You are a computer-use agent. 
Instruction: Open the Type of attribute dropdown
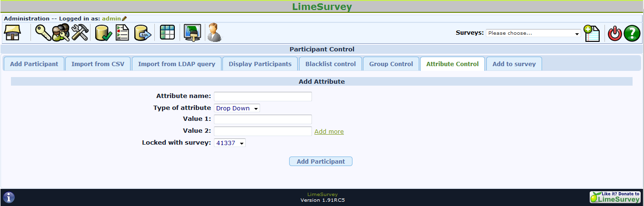pyautogui.click(x=237, y=108)
